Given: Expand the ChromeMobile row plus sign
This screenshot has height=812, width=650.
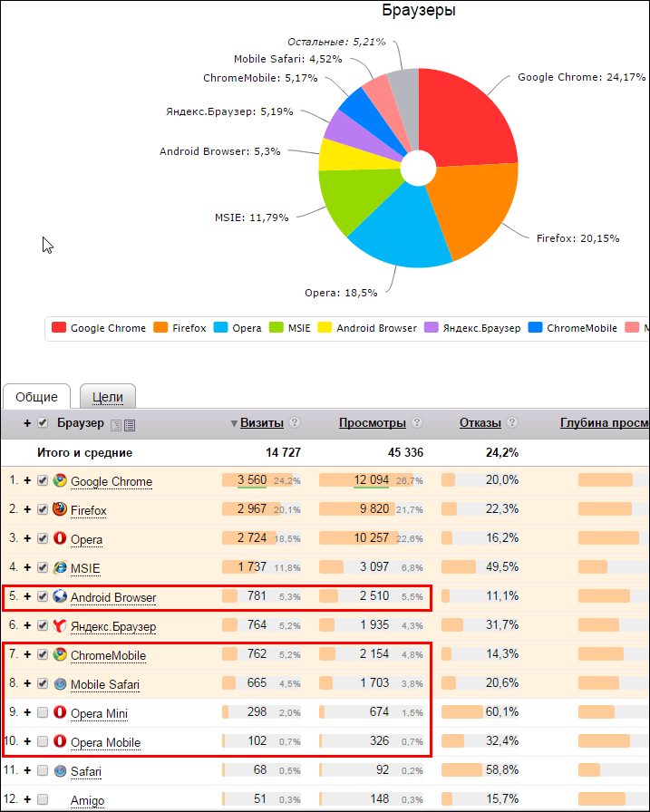Looking at the screenshot, I should [x=27, y=654].
